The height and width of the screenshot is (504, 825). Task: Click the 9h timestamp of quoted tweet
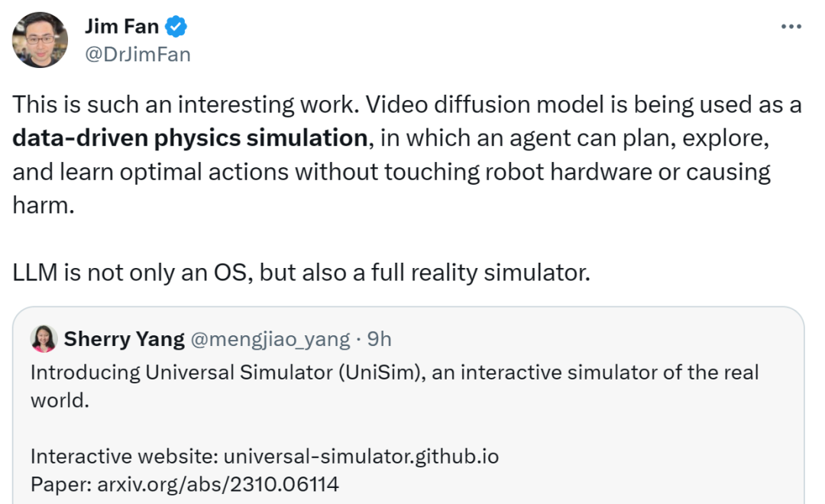pos(379,338)
